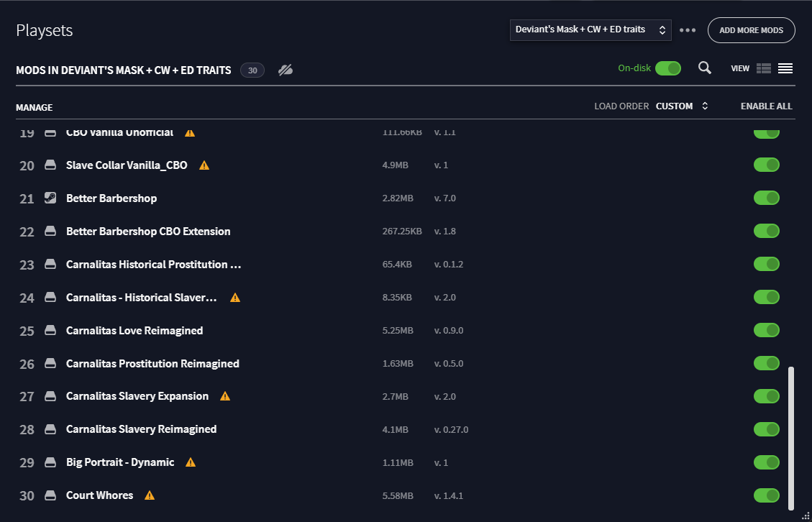
Task: Click the warning icon on Big Portrait - Dynamic
Action: (191, 462)
